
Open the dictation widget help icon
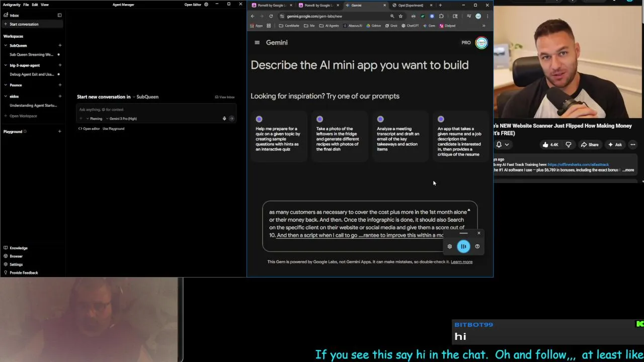click(x=477, y=246)
